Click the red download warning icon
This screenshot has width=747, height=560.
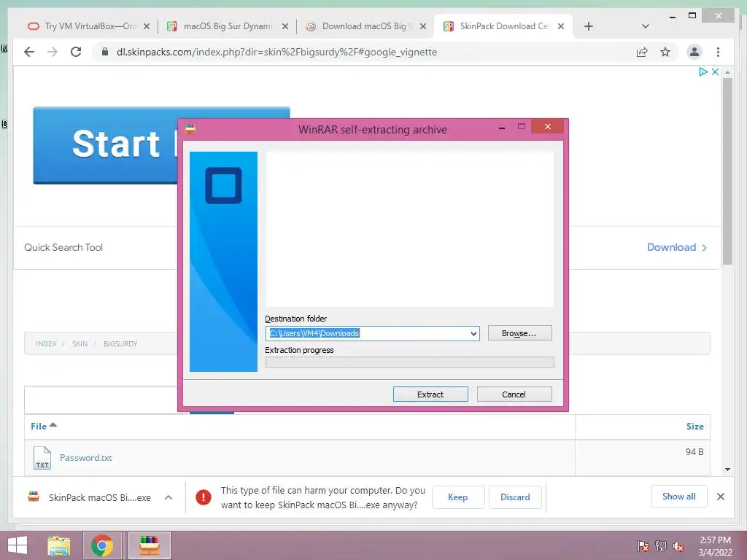[x=204, y=497]
